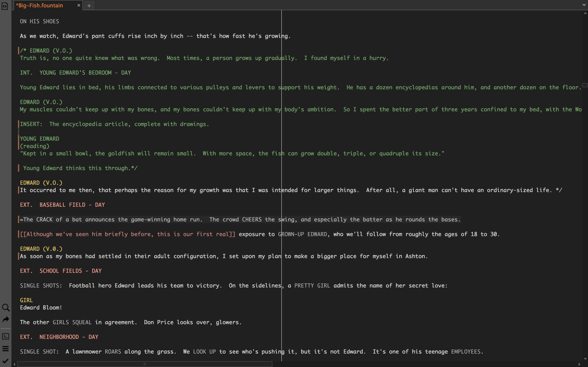Place cursor in EXT. BASEBALL FIELD - DAY heading
The image size is (588, 367).
tap(62, 205)
